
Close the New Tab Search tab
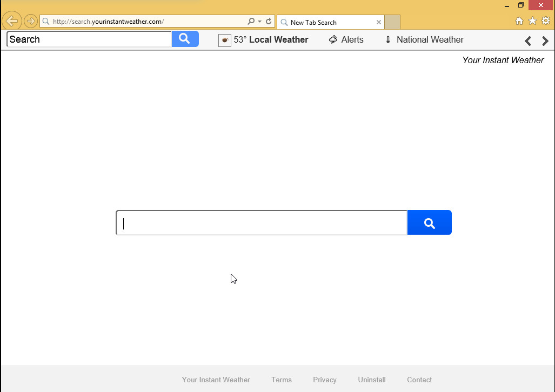pos(378,22)
